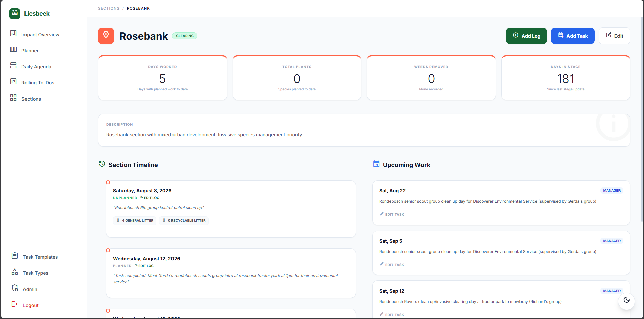Viewport: 644px width, 319px height.
Task: Click the orange Rosebank location pin icon
Action: 106,36
